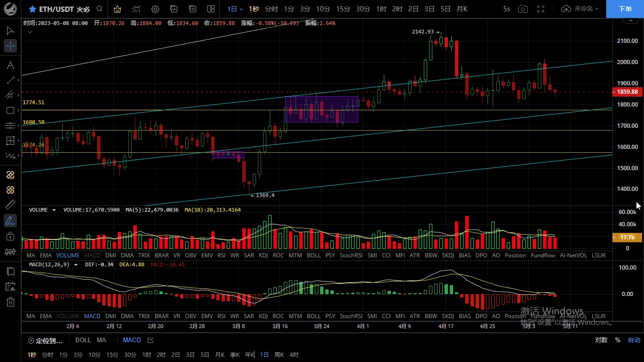Screen dimensions: 644x362
Task: Click the trash icon to delete drawings
Action: coord(10,302)
